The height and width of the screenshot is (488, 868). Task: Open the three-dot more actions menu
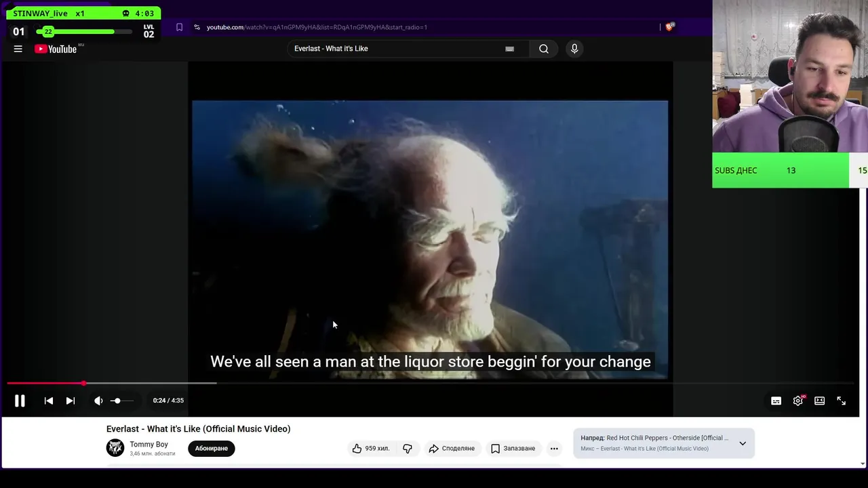pyautogui.click(x=554, y=448)
